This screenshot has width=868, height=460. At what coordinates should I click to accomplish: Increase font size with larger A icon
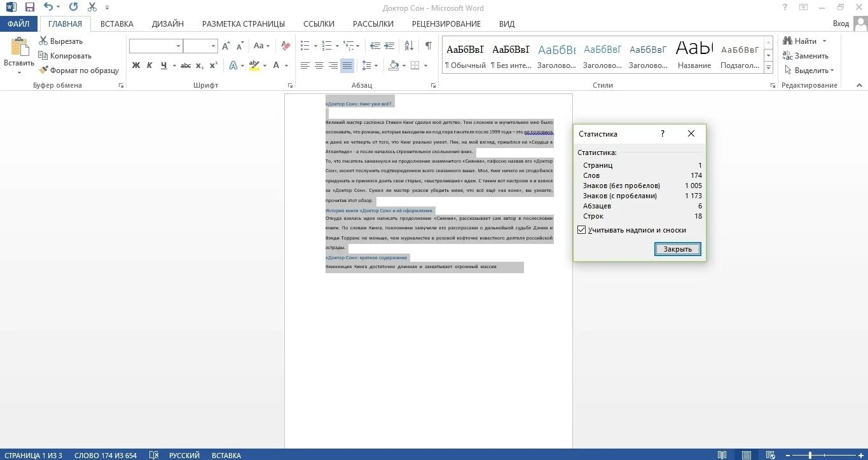226,46
